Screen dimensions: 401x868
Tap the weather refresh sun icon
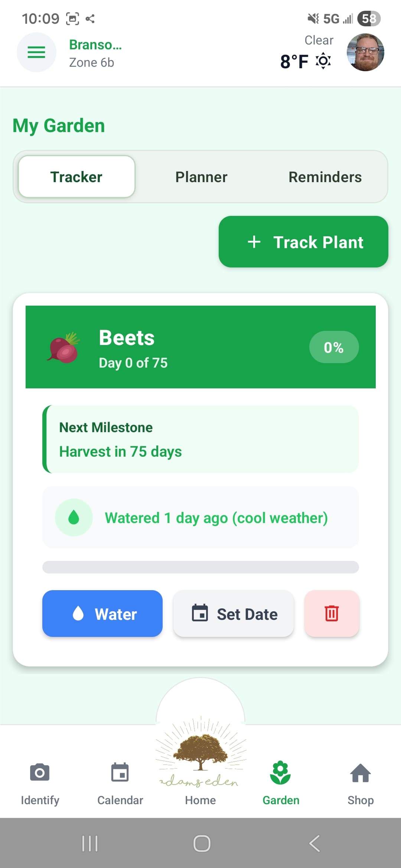[323, 60]
